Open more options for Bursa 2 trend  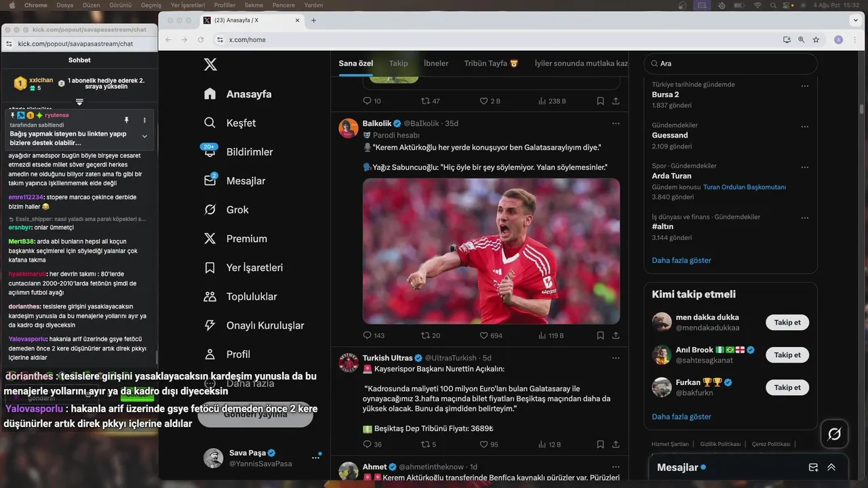click(805, 86)
